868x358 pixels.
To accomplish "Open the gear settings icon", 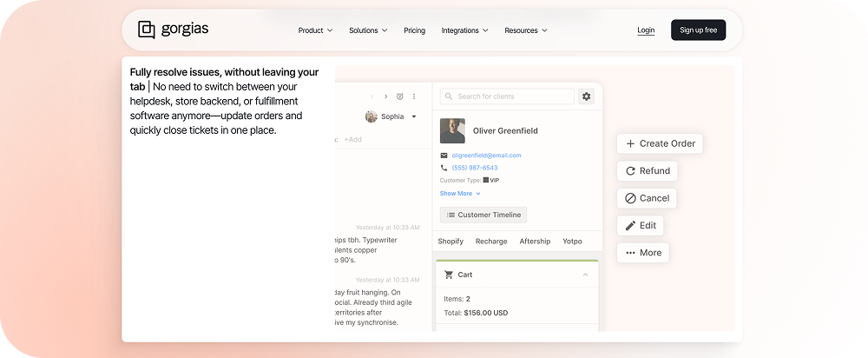I will [586, 96].
